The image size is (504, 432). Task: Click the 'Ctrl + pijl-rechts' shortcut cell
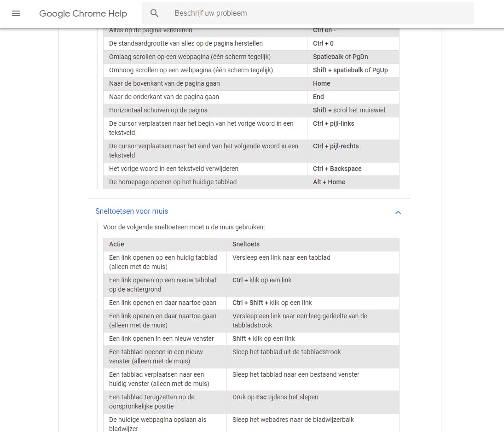(336, 146)
